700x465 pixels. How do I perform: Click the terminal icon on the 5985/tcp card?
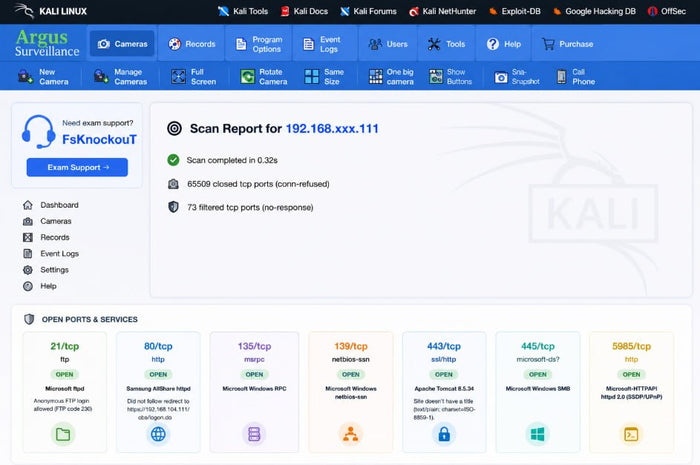[x=631, y=434]
